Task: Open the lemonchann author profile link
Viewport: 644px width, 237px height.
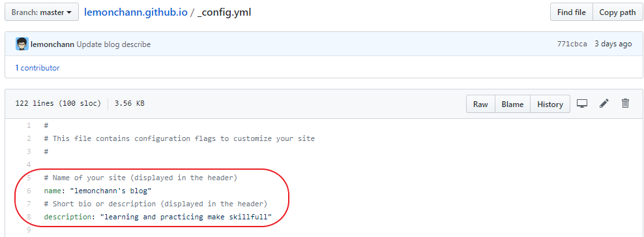Action: [53, 44]
